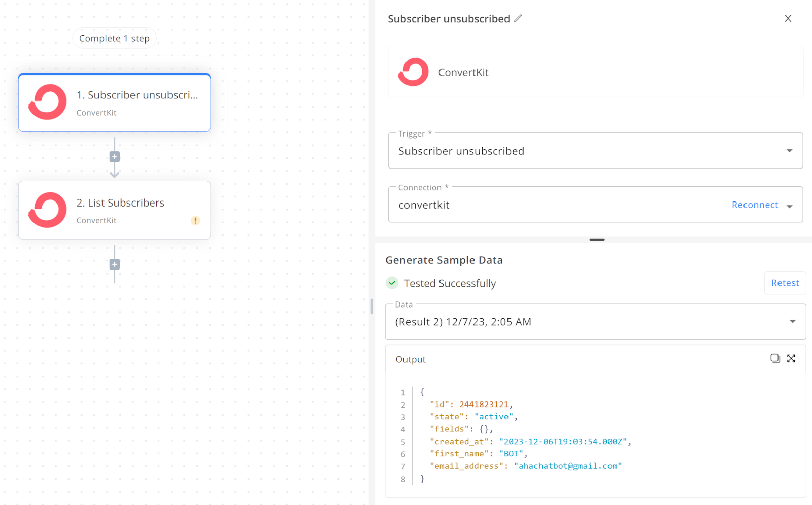Screen dimensions: 812x505
Task: Add a step after List Subscribers
Action: (x=115, y=264)
